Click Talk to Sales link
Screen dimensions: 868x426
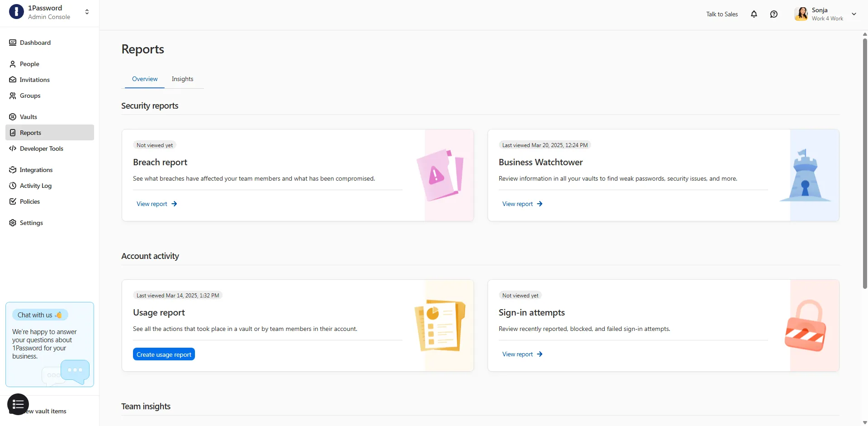[x=721, y=14]
